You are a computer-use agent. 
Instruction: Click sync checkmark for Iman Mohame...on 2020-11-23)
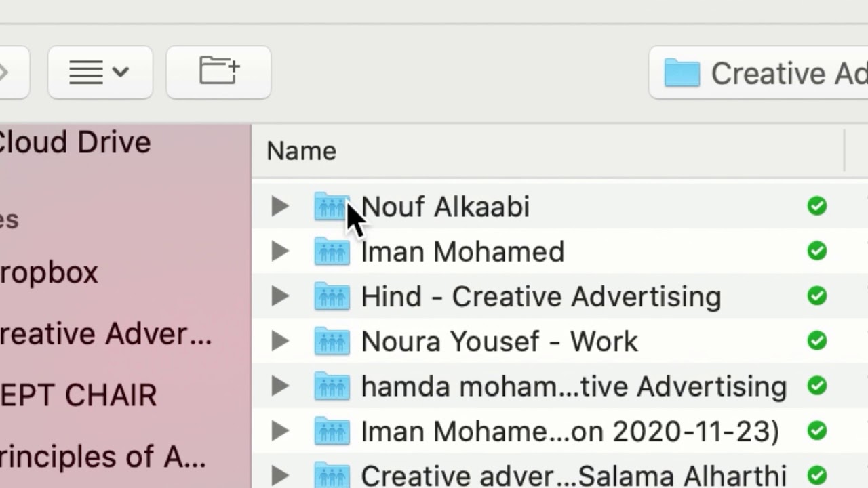(x=817, y=430)
